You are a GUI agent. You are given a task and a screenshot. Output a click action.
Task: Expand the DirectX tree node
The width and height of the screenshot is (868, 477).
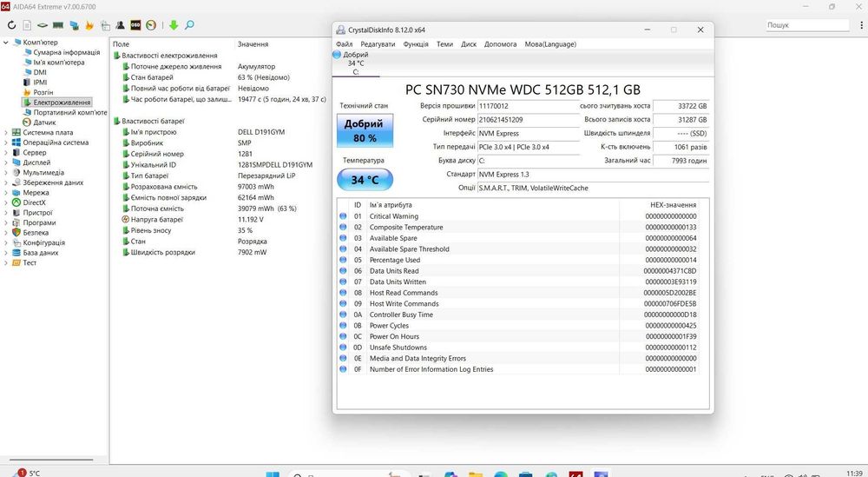pyautogui.click(x=5, y=202)
